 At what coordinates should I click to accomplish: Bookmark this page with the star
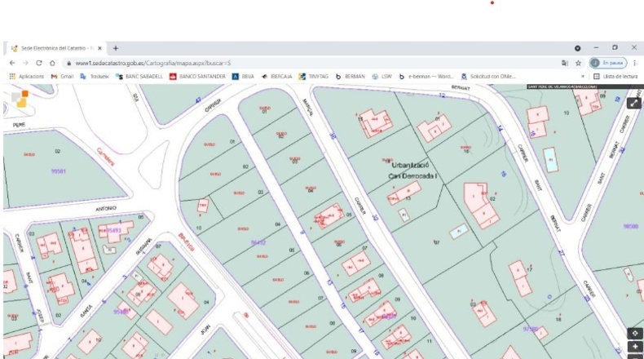pos(578,63)
